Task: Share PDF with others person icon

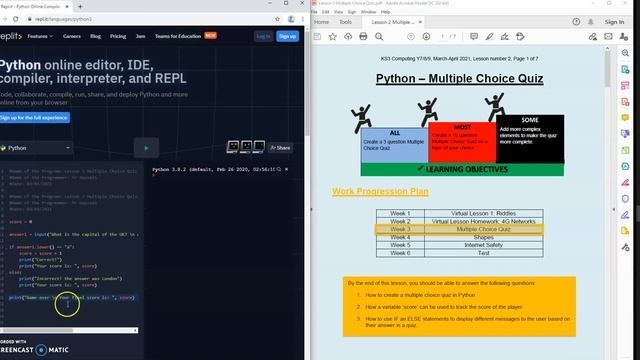Action: (624, 37)
